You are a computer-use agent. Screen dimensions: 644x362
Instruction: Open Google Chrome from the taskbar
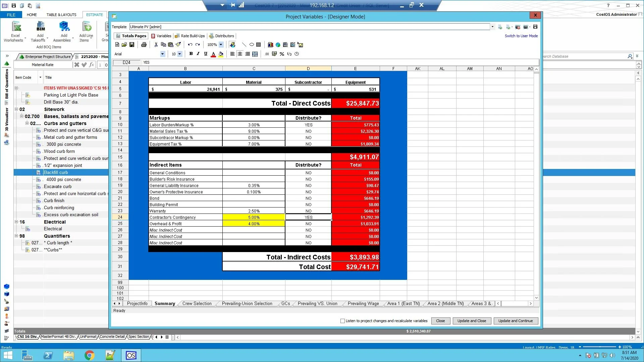click(x=89, y=355)
